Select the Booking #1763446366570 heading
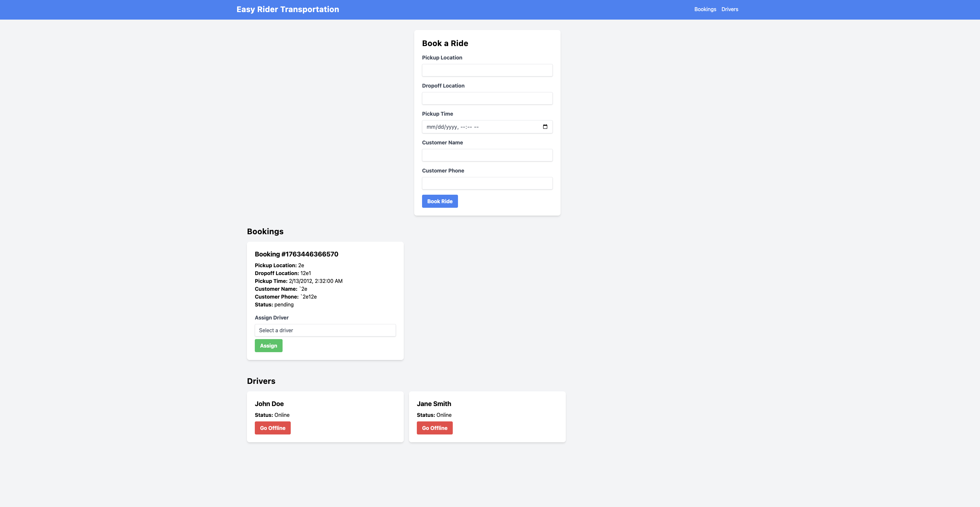The image size is (980, 507). click(296, 254)
